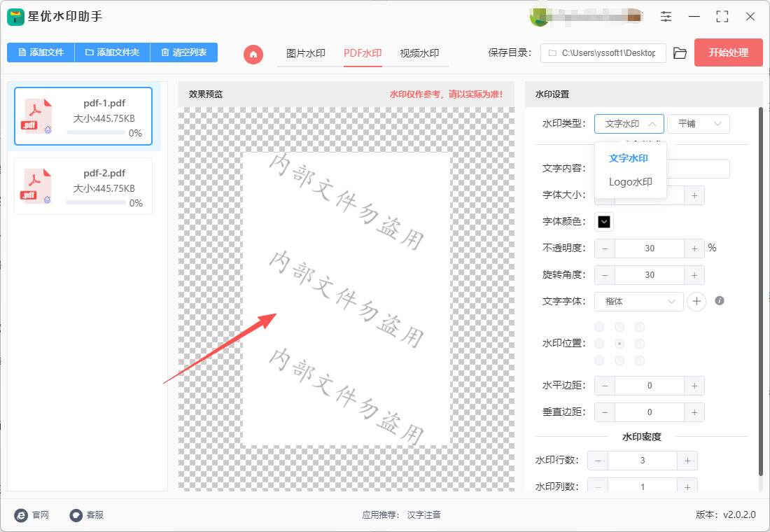Decrease vertical margin with minus button
Viewport: 770px width, 532px height.
point(605,412)
